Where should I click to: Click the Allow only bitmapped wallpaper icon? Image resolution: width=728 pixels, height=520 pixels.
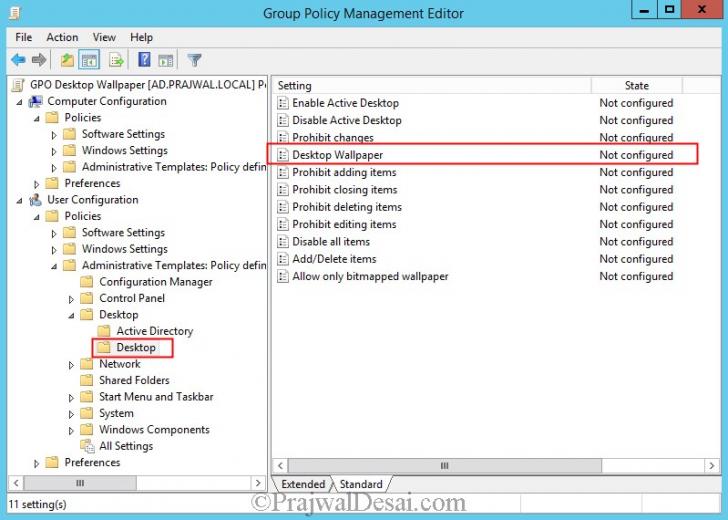(283, 276)
